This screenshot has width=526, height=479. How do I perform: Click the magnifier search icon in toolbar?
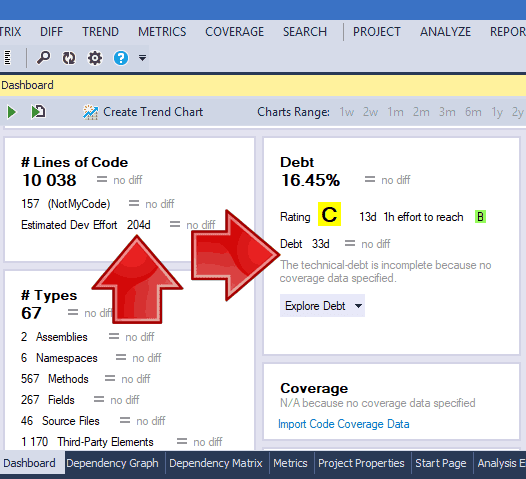pos(43,58)
